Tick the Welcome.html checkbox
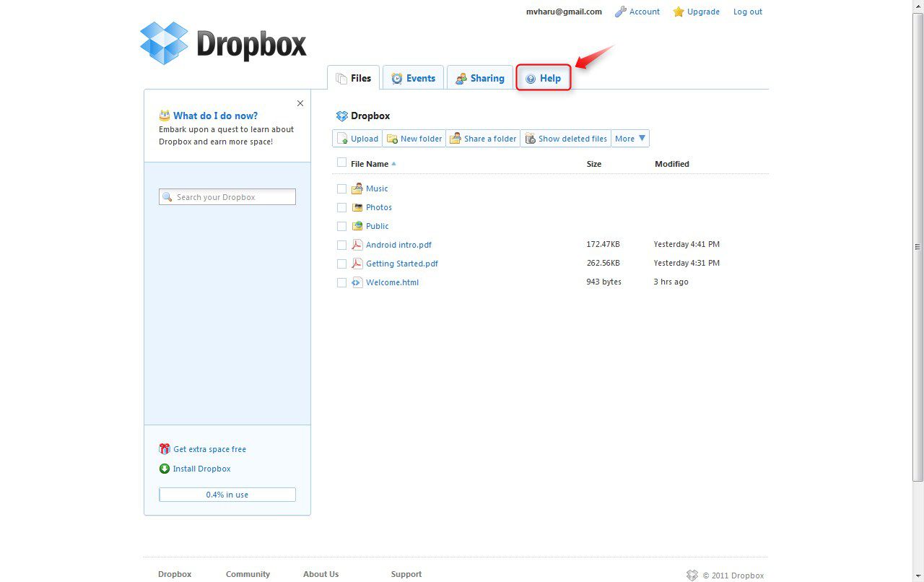The image size is (924, 582). [x=342, y=282]
